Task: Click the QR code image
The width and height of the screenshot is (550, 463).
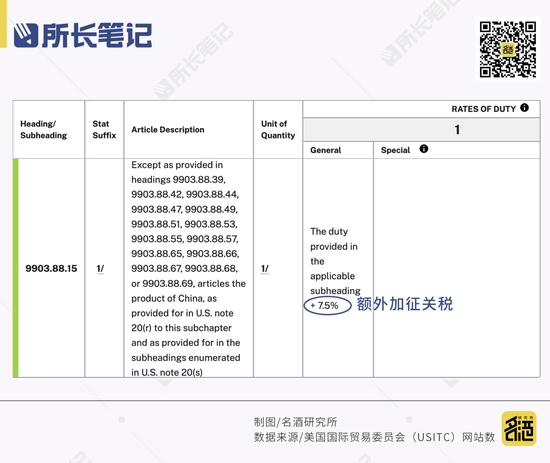Action: (508, 49)
